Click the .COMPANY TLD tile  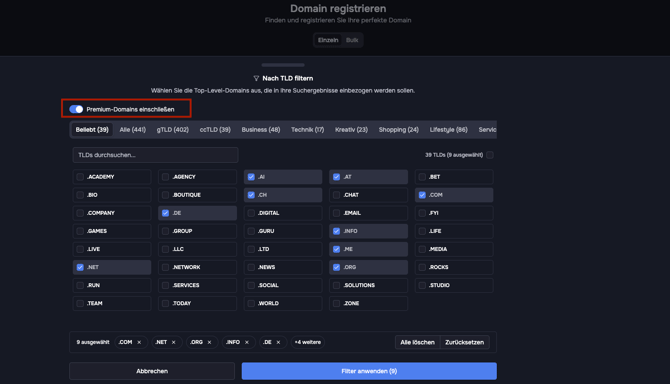(x=112, y=213)
